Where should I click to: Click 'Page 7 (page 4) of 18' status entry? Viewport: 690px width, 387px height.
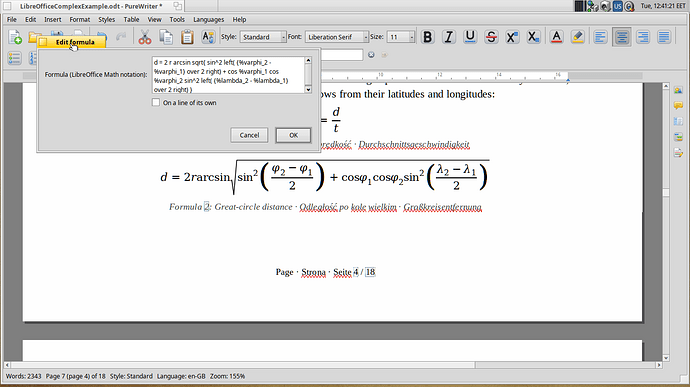tap(76, 376)
